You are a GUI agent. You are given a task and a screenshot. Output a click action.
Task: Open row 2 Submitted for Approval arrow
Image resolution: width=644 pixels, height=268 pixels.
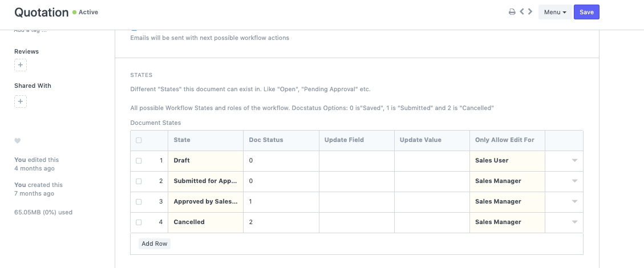click(574, 181)
